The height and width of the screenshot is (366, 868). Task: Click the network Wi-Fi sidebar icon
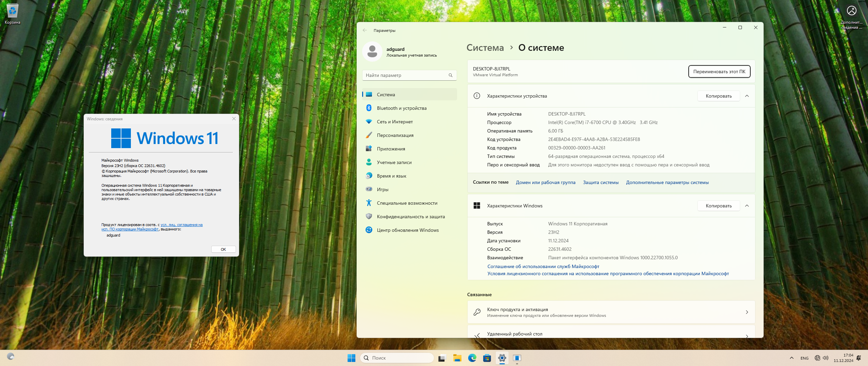(x=369, y=122)
